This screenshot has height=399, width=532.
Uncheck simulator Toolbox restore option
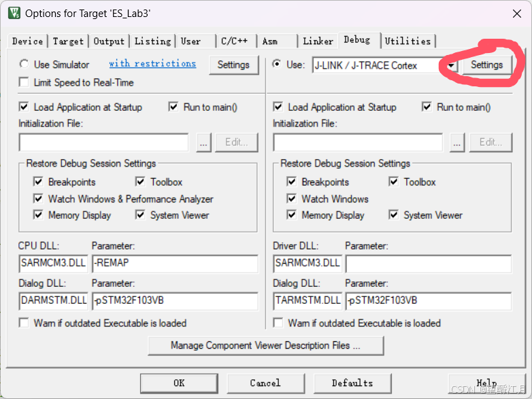tap(140, 181)
